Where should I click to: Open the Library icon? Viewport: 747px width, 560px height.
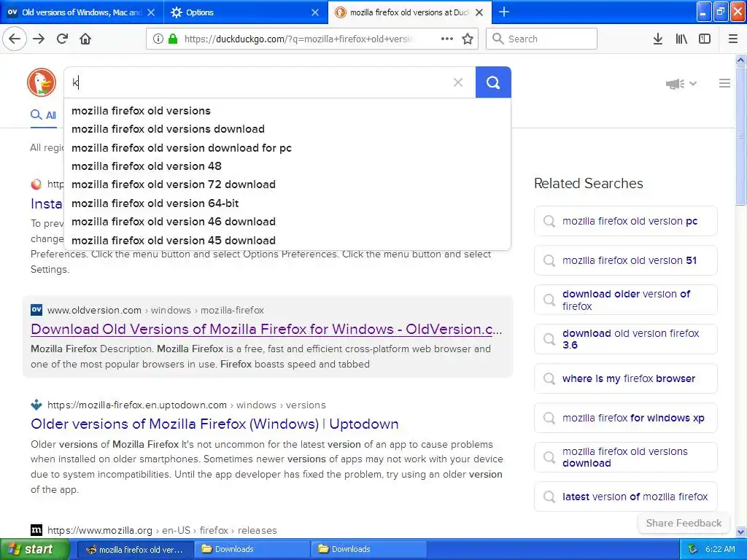pos(681,39)
